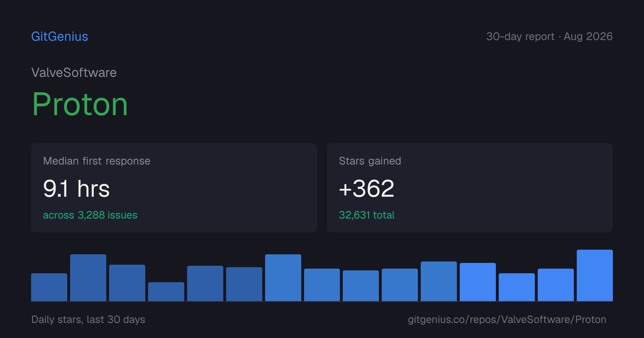This screenshot has height=338, width=644.
Task: Select the "Stars gained" label
Action: [x=370, y=161]
